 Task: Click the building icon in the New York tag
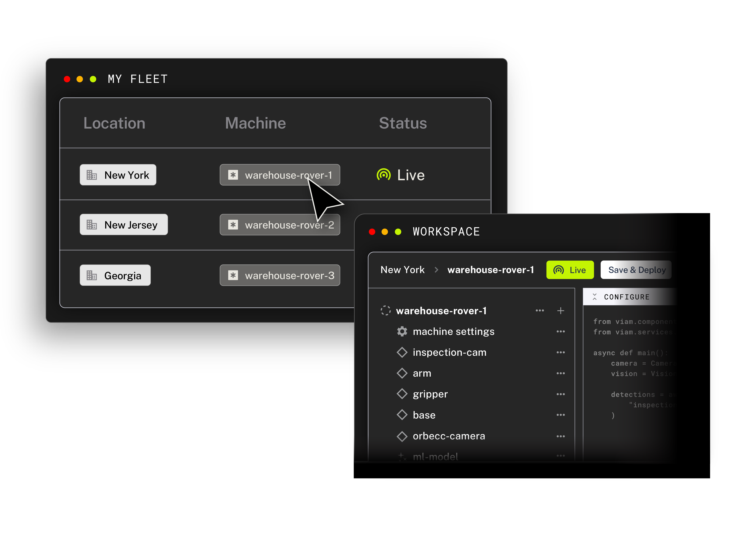91,175
